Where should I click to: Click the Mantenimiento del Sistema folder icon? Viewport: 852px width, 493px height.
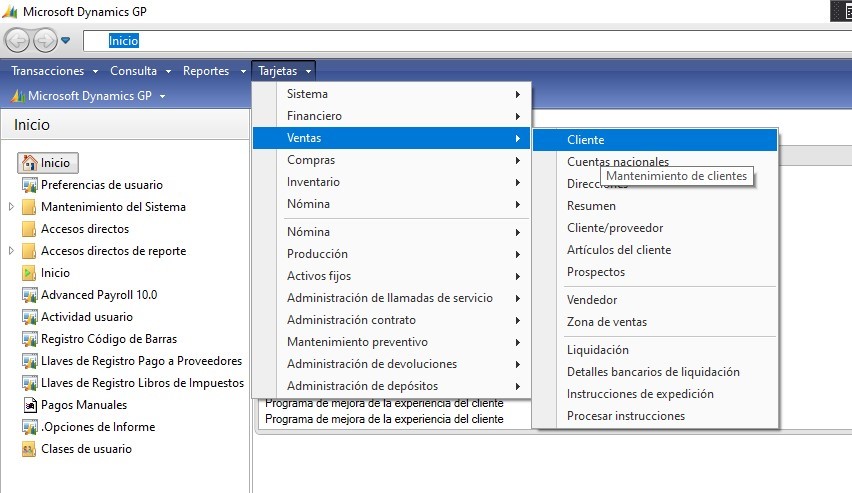pos(29,207)
